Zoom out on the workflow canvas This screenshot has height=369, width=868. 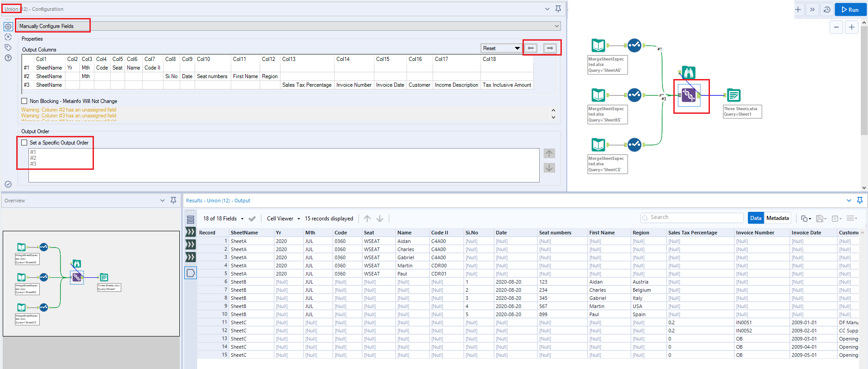pos(836,27)
